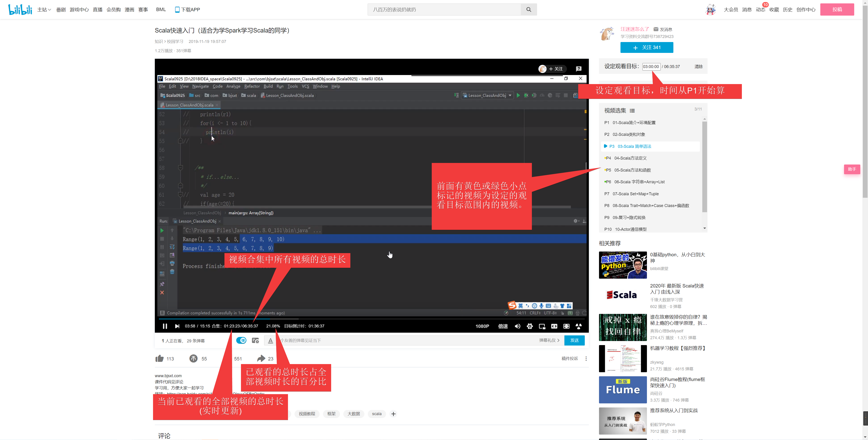Open danmaku display settings icon
Viewport: 868px width, 440px height.
[255, 340]
